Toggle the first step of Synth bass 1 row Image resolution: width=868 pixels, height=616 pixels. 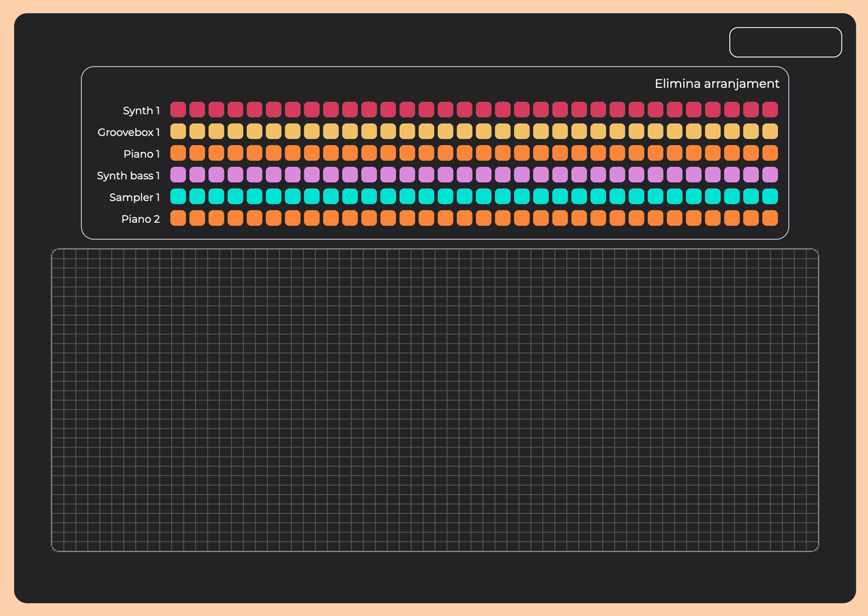(x=178, y=175)
